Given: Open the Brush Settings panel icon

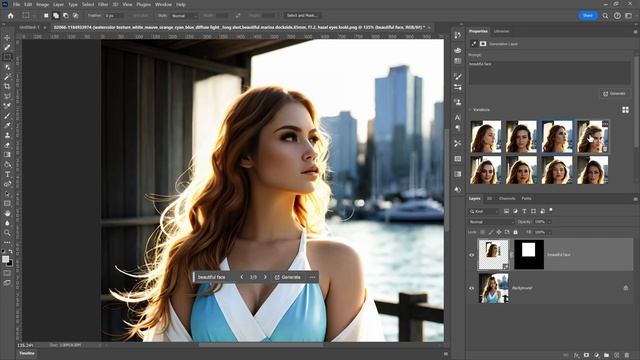Looking at the screenshot, I should click(458, 76).
